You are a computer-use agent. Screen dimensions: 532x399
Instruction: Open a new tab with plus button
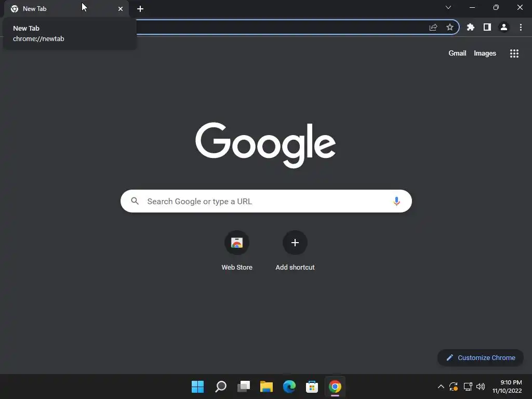pyautogui.click(x=140, y=9)
